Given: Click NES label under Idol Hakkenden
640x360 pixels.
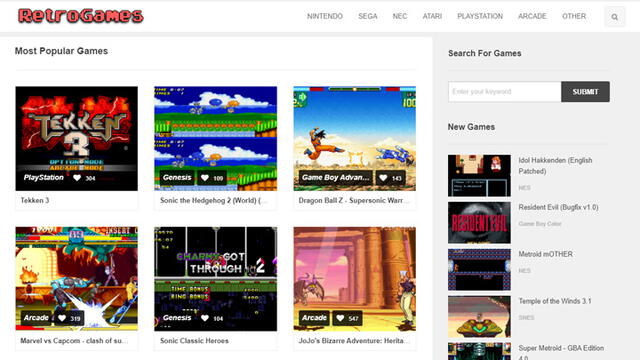Looking at the screenshot, I should (x=524, y=188).
